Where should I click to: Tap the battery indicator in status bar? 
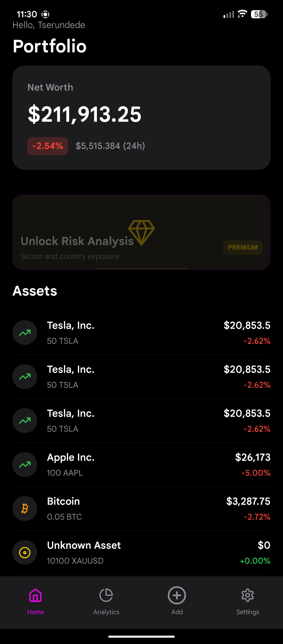[259, 14]
